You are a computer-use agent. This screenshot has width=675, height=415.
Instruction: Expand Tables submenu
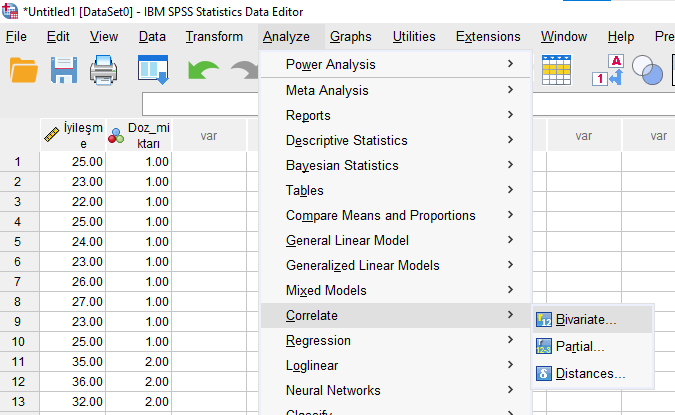(x=396, y=190)
